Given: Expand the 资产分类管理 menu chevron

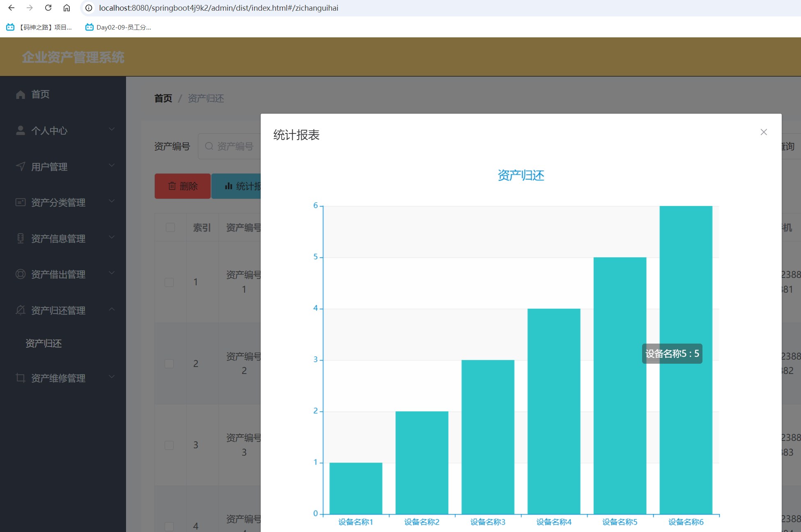Looking at the screenshot, I should pos(112,201).
